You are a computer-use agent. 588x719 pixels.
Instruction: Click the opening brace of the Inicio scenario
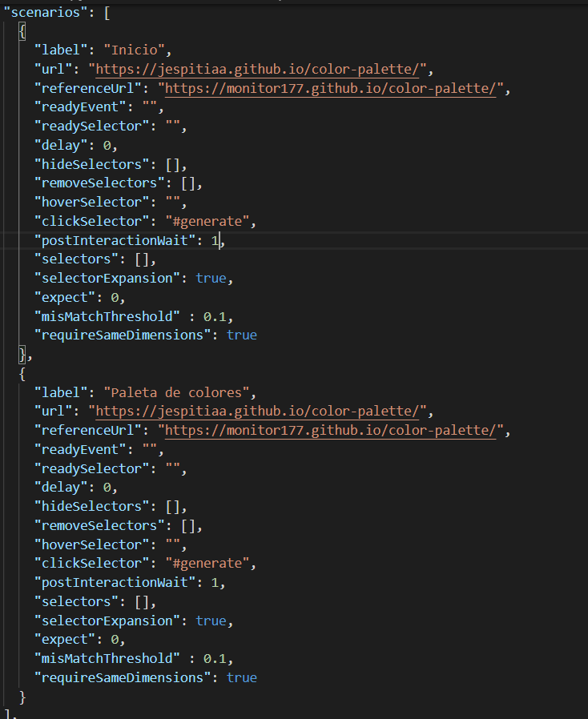[22, 32]
